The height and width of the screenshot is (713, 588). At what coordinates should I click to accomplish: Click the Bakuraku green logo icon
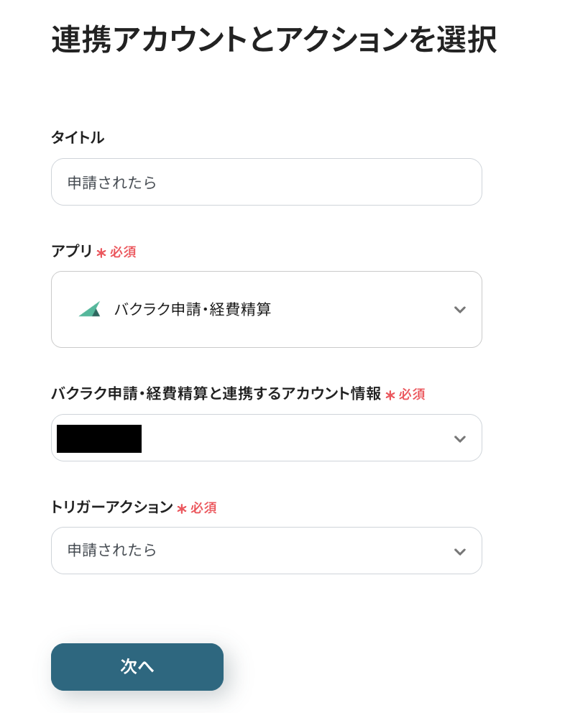click(89, 309)
